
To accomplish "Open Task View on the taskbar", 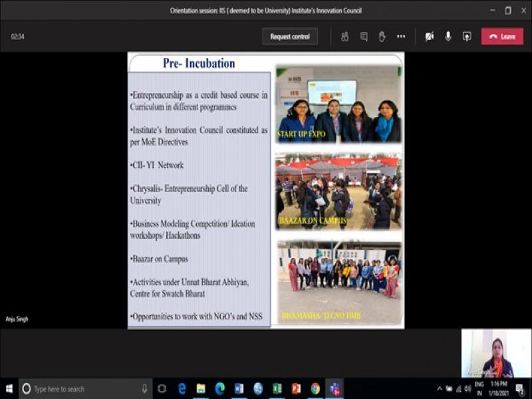I will tap(162, 388).
